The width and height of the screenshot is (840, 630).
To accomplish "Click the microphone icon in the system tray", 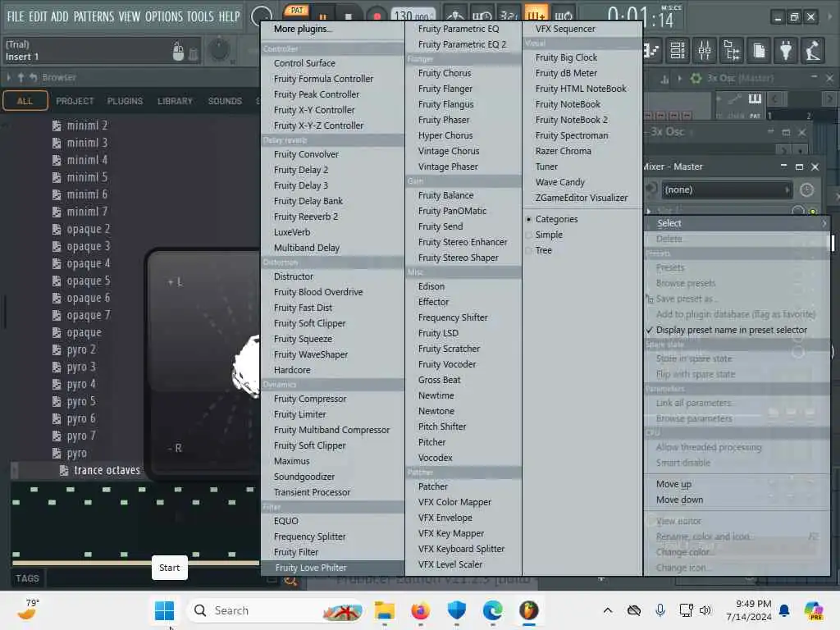I will pos(660,610).
